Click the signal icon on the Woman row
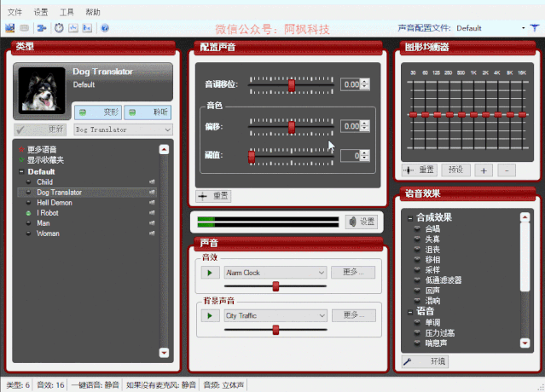This screenshot has height=392, width=545. 152,233
